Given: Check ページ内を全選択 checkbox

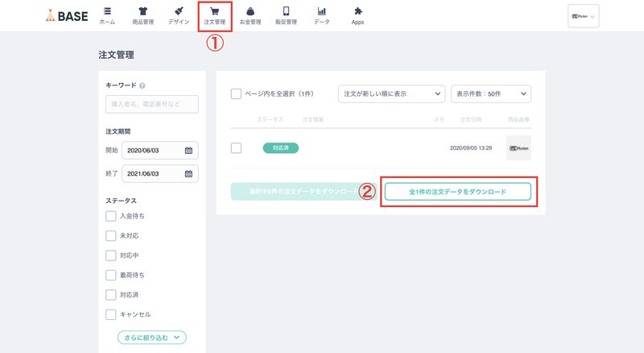Looking at the screenshot, I should pos(236,93).
